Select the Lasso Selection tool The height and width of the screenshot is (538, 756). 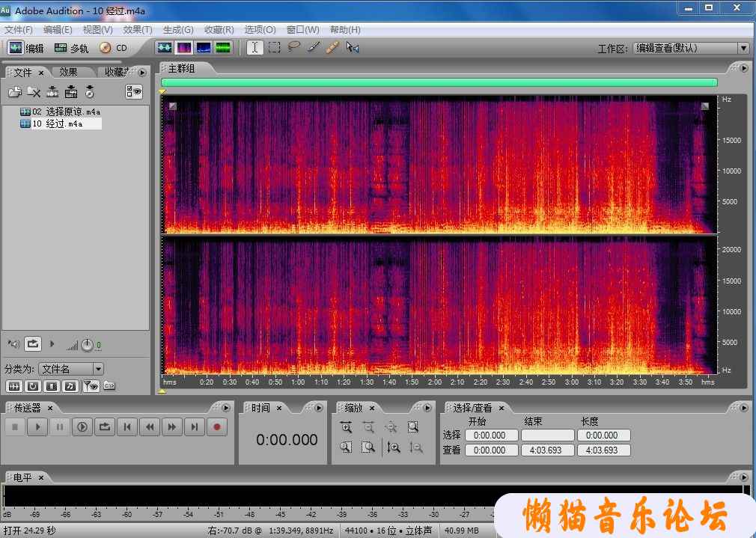tap(293, 47)
